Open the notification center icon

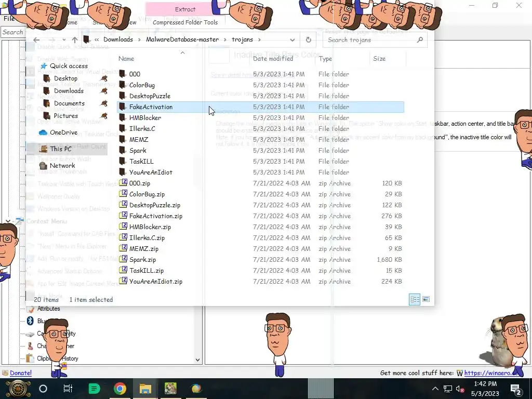tap(515, 389)
